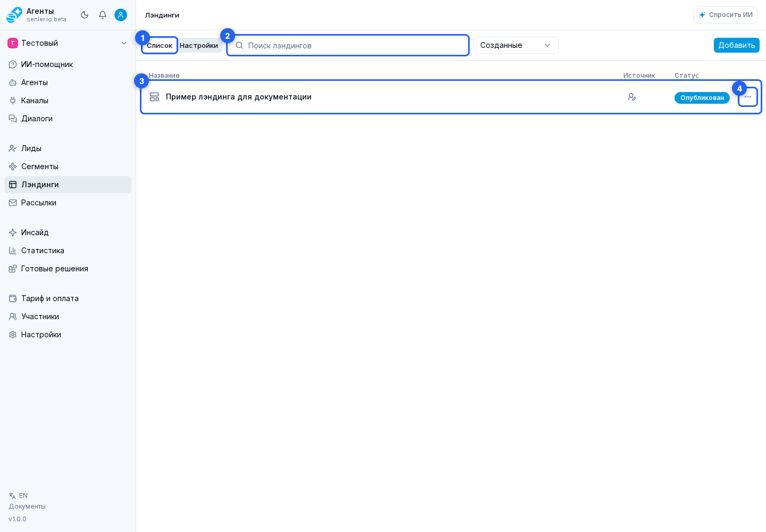Click the Тариф и оплата wallet icon
766x532 pixels.
tap(13, 298)
